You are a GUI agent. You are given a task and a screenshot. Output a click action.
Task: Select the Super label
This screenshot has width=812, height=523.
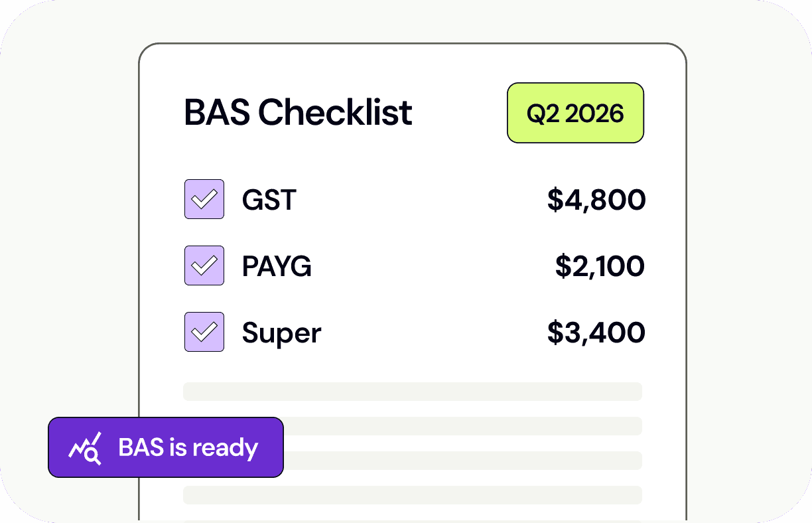click(281, 333)
